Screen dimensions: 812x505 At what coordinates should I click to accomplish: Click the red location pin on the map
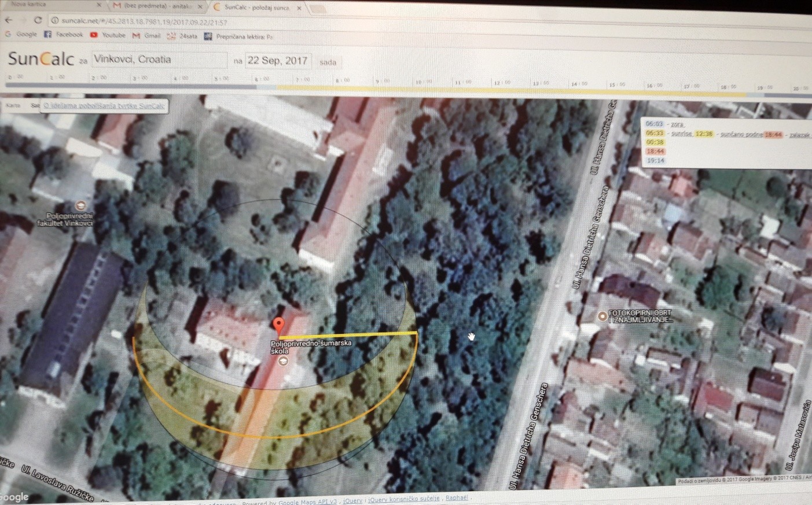click(278, 326)
